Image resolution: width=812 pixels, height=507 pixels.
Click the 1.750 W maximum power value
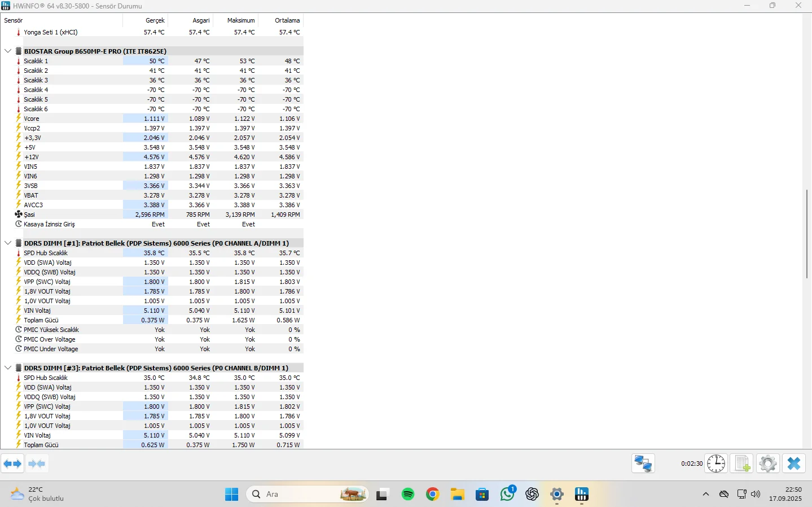click(243, 445)
